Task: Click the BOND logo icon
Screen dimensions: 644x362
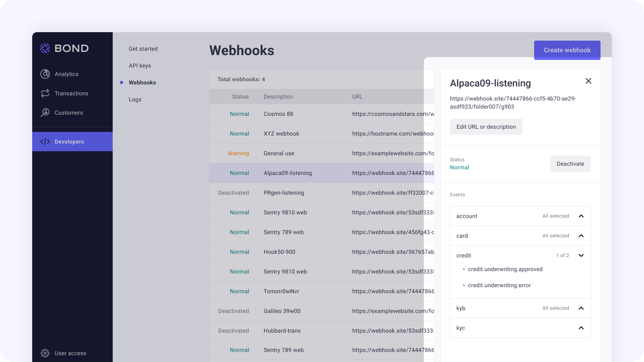Action: (x=45, y=48)
